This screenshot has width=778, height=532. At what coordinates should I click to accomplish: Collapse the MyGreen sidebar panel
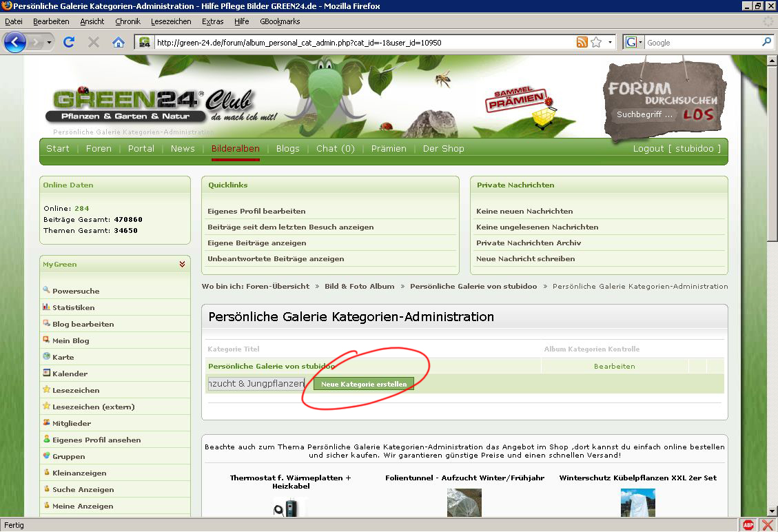[182, 264]
